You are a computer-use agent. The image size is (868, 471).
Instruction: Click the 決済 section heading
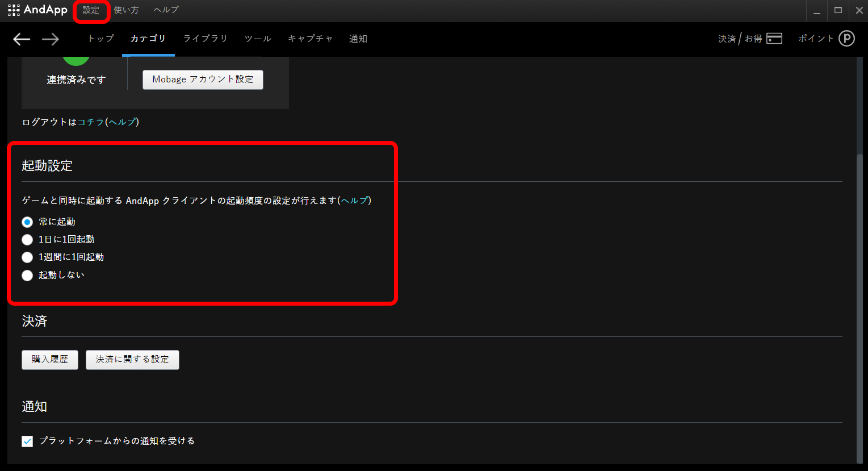[x=35, y=321]
